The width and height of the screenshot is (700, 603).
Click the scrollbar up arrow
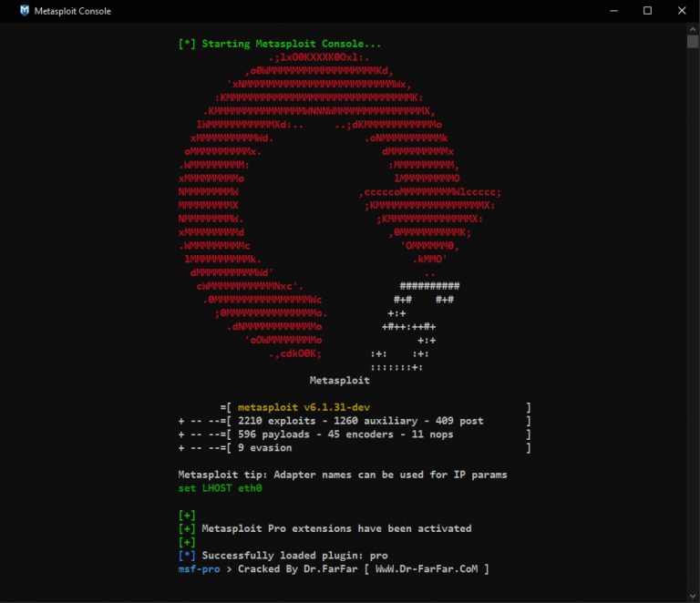[693, 29]
